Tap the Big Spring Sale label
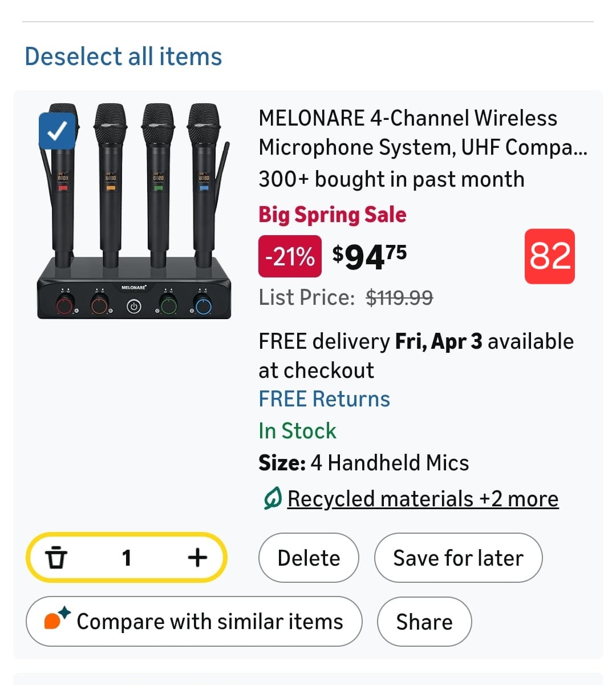Image resolution: width=616 pixels, height=685 pixels. (x=332, y=215)
